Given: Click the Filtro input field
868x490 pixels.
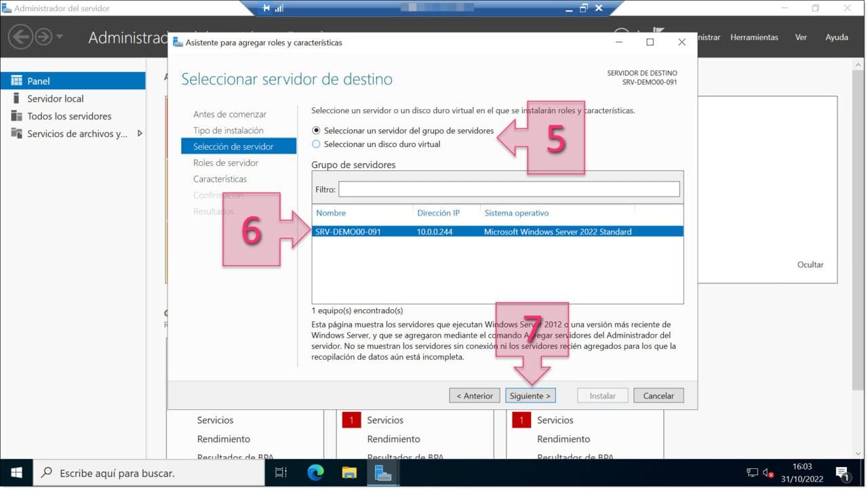Looking at the screenshot, I should pos(509,189).
